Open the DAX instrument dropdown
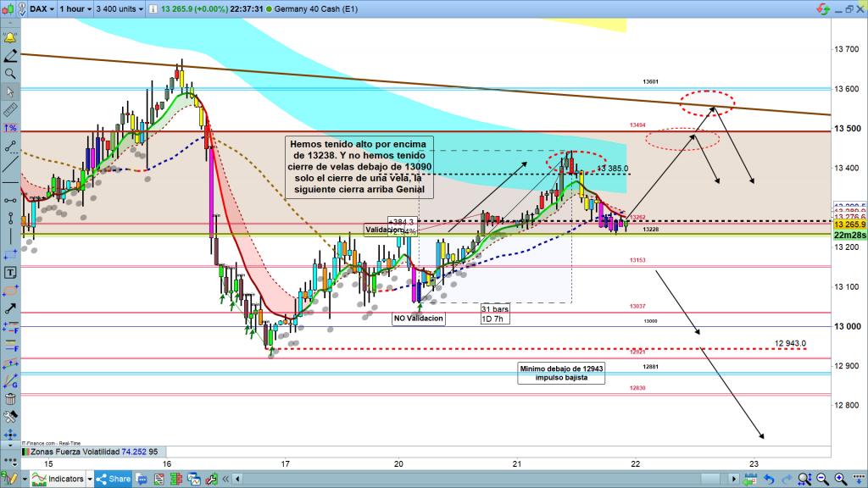The image size is (868, 488). coord(42,9)
